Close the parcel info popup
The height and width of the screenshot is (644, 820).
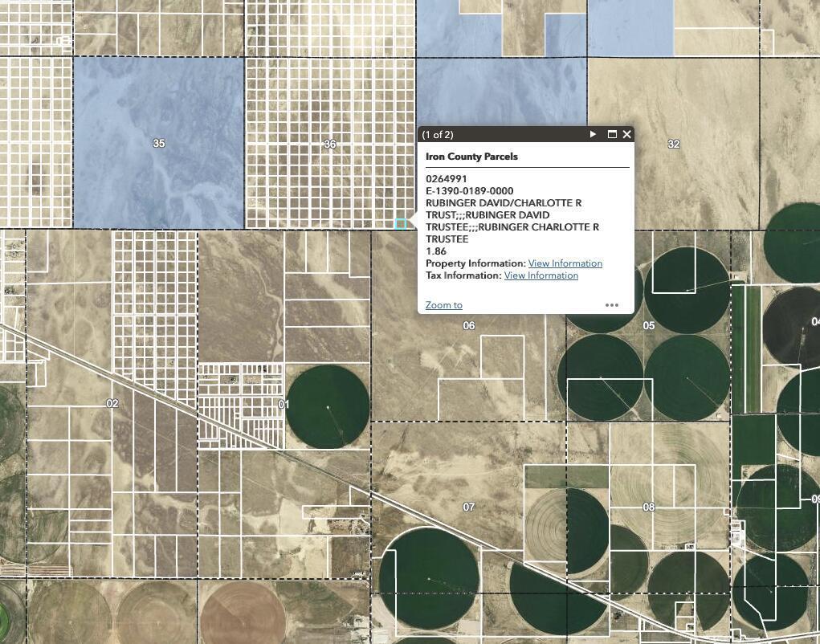point(626,134)
